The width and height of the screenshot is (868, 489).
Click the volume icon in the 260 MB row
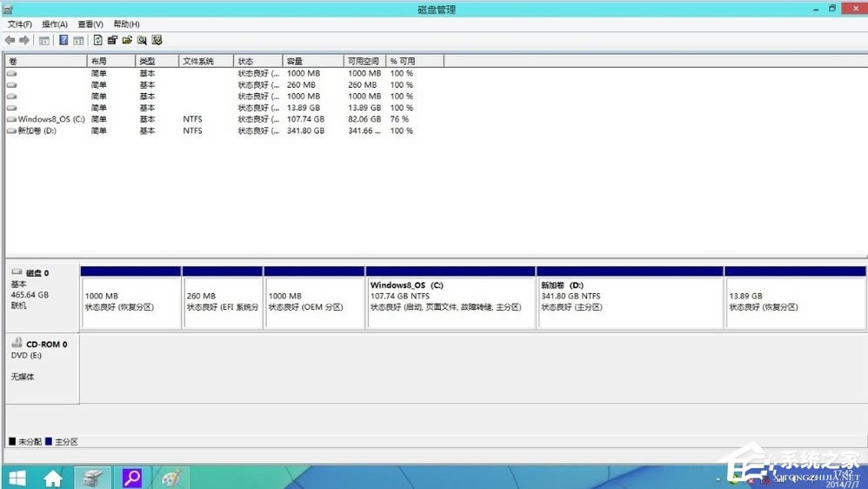(11, 84)
